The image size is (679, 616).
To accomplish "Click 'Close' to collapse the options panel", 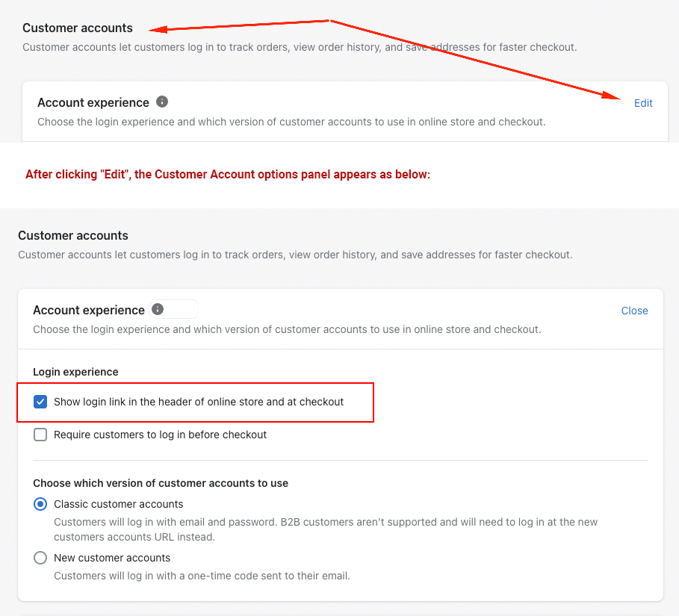I will [x=634, y=311].
